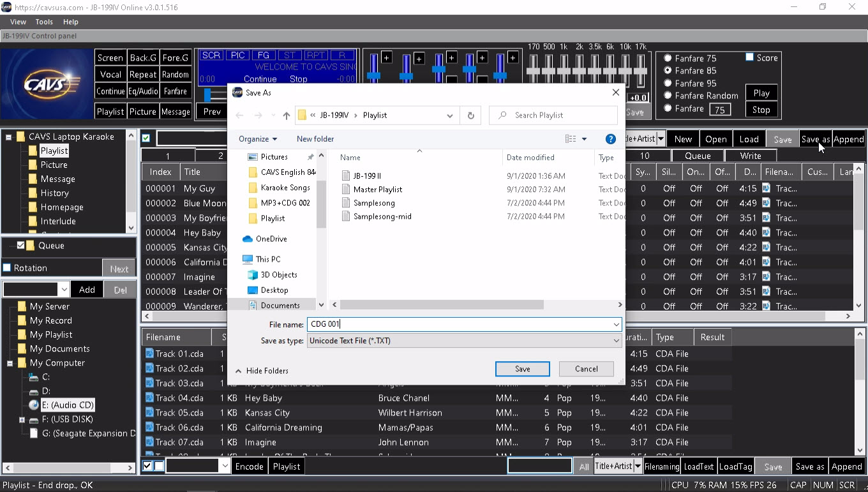868x492 pixels.
Task: Toggle the Rotation checkbox
Action: tap(7, 268)
